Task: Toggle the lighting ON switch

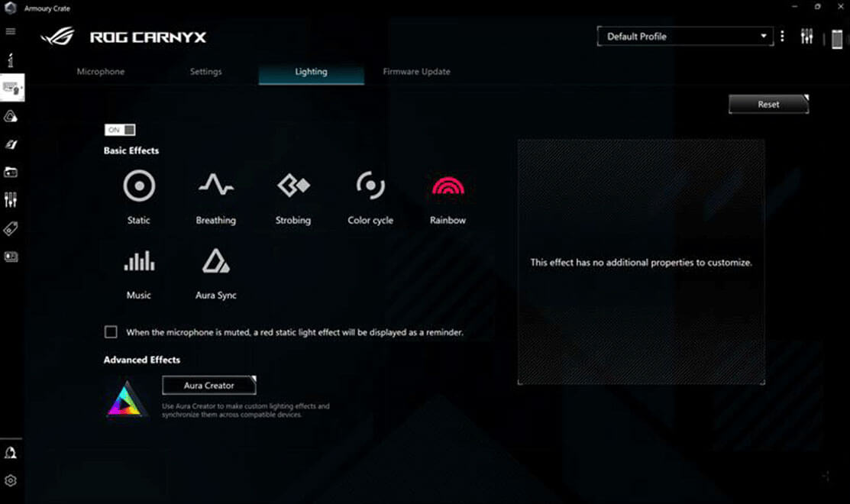Action: [x=120, y=130]
